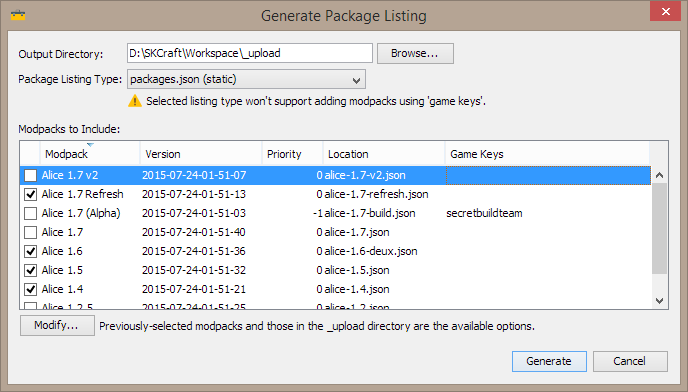Sort by the Modpack column header

(90, 154)
